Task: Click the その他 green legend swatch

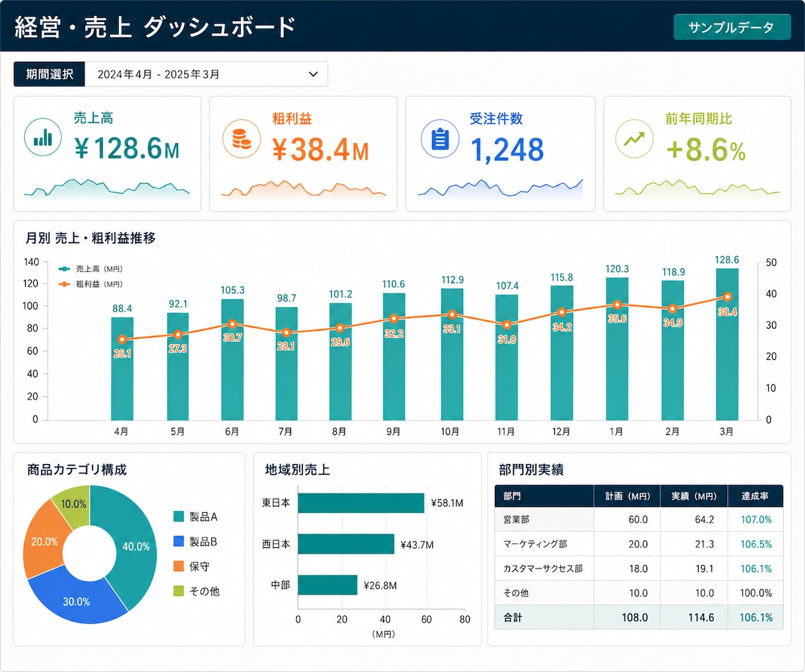Action: 179,591
